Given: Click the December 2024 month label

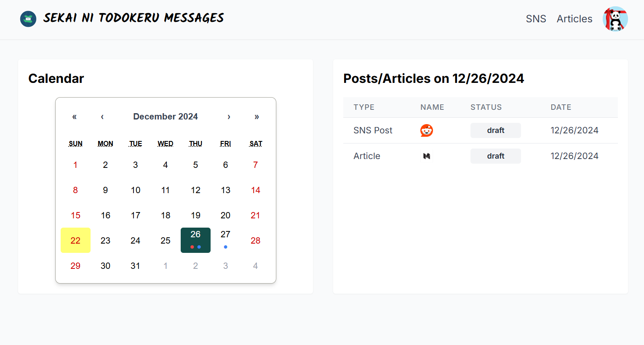Looking at the screenshot, I should coord(166,117).
